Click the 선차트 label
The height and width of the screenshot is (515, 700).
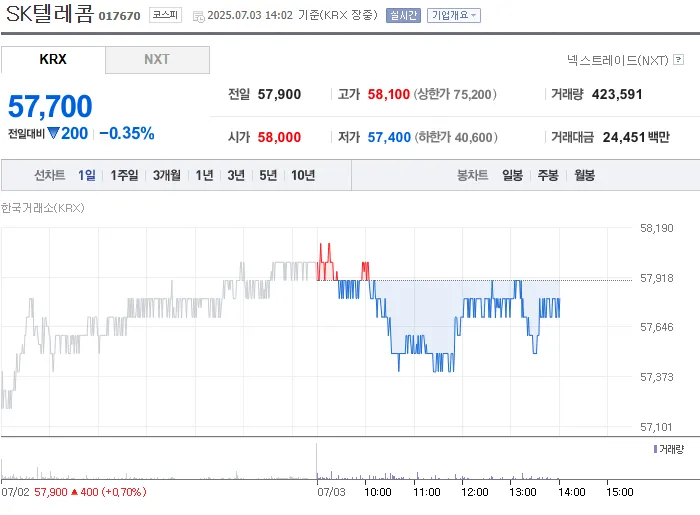tap(50, 175)
